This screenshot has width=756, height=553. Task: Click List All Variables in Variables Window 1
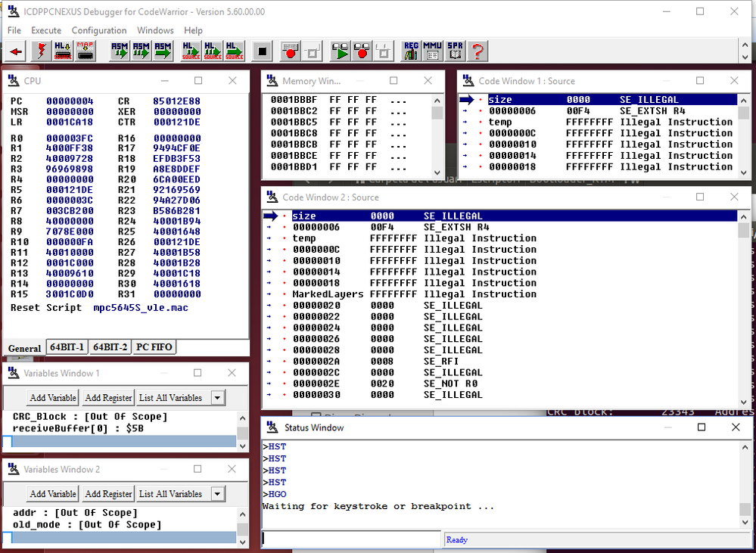pos(171,398)
